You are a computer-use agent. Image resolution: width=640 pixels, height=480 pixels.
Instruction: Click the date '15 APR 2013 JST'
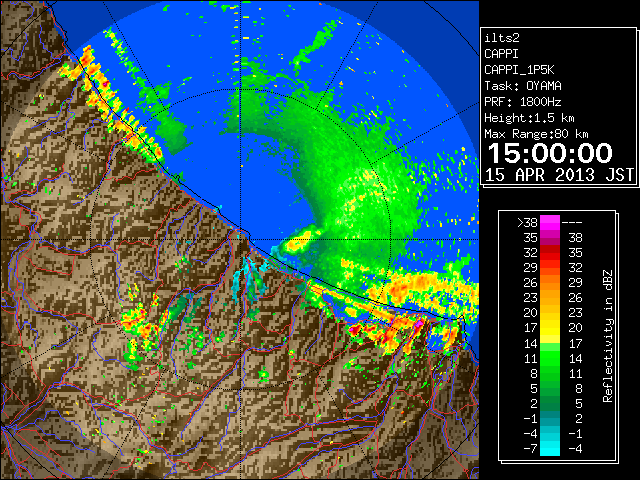click(559, 175)
